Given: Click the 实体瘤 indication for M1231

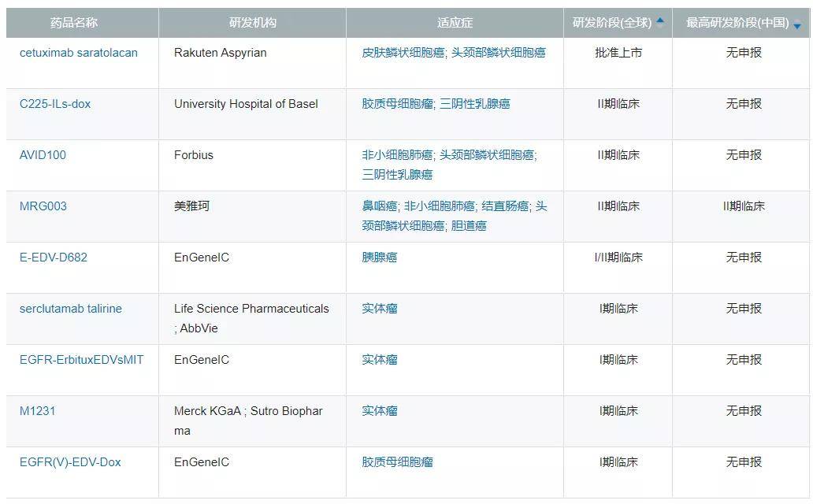Looking at the screenshot, I should [379, 410].
